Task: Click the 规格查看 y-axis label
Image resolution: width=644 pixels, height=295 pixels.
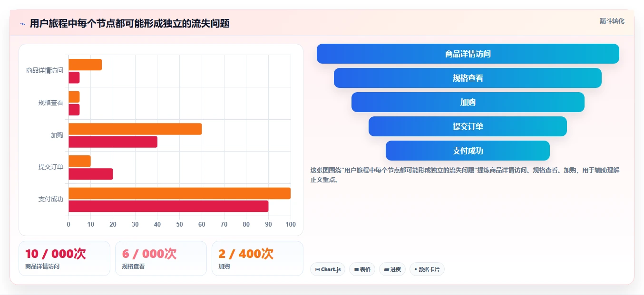Action: [51, 103]
